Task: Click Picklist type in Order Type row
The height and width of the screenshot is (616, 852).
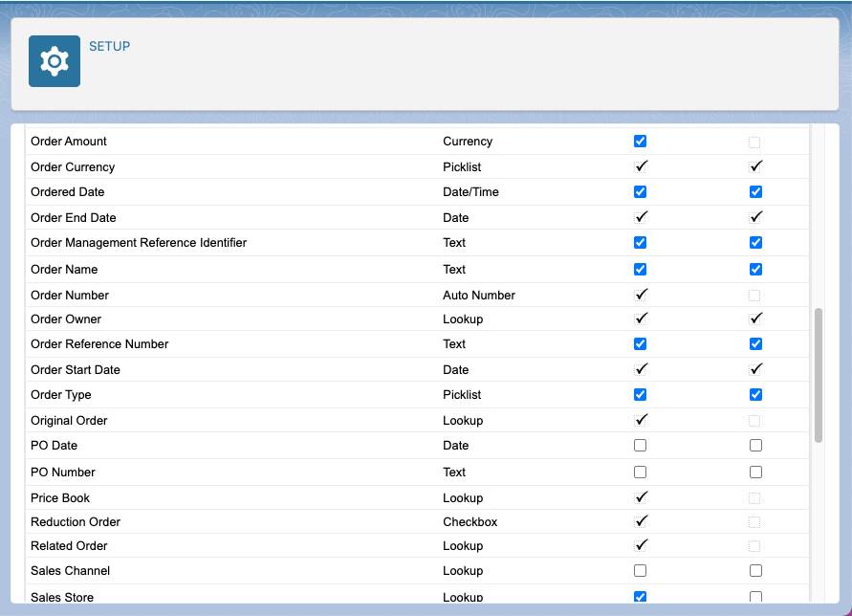Action: [x=462, y=395]
